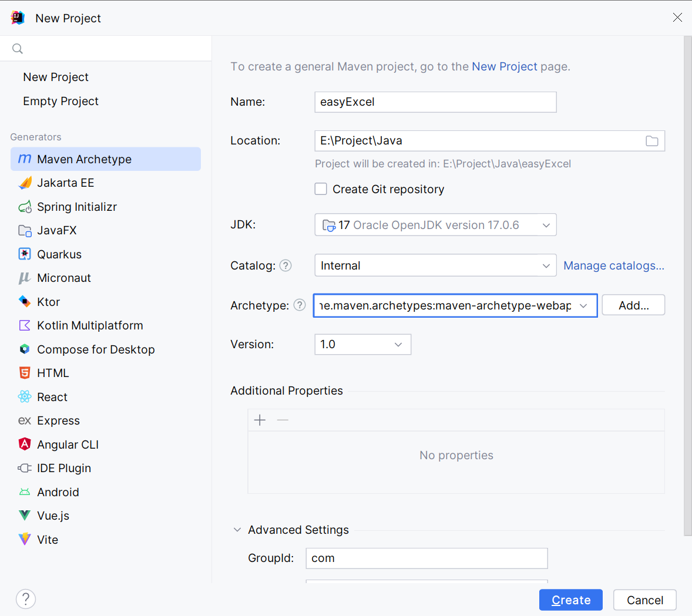Open dialog help with the bottom question mark

pyautogui.click(x=26, y=599)
